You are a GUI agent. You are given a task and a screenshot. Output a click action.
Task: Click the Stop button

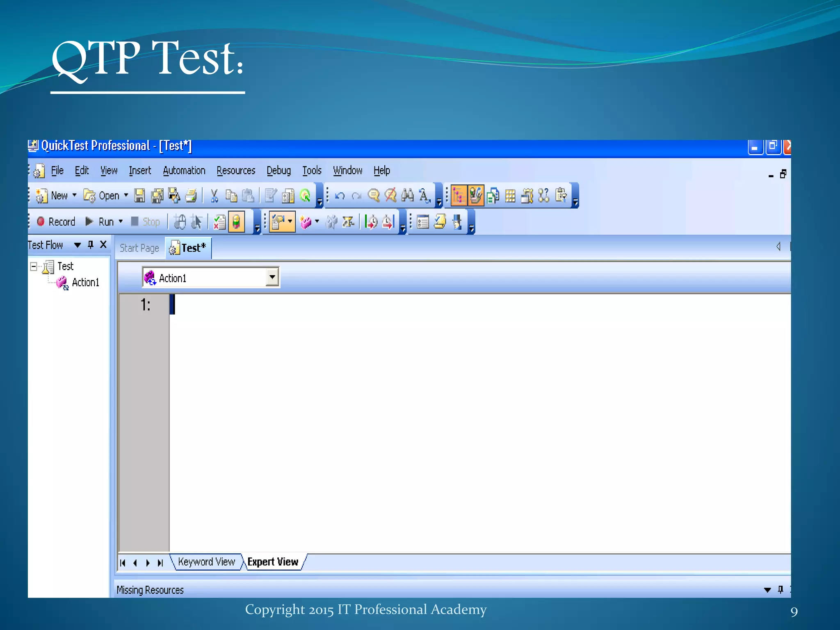(x=145, y=222)
